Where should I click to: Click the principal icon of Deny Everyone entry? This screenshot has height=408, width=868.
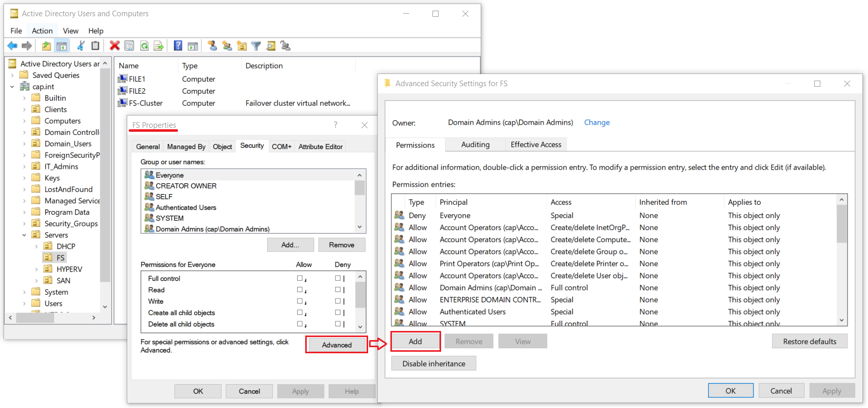click(x=399, y=215)
